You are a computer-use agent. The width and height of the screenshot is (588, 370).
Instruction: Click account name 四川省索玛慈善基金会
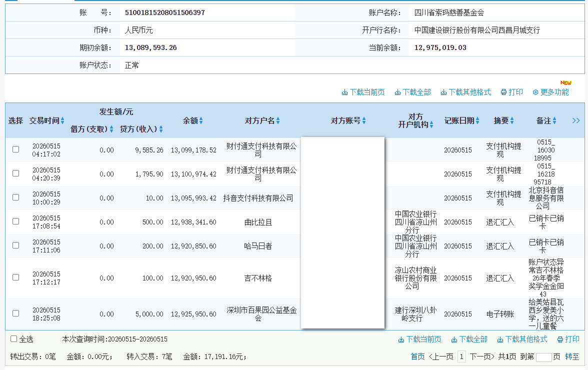point(449,12)
